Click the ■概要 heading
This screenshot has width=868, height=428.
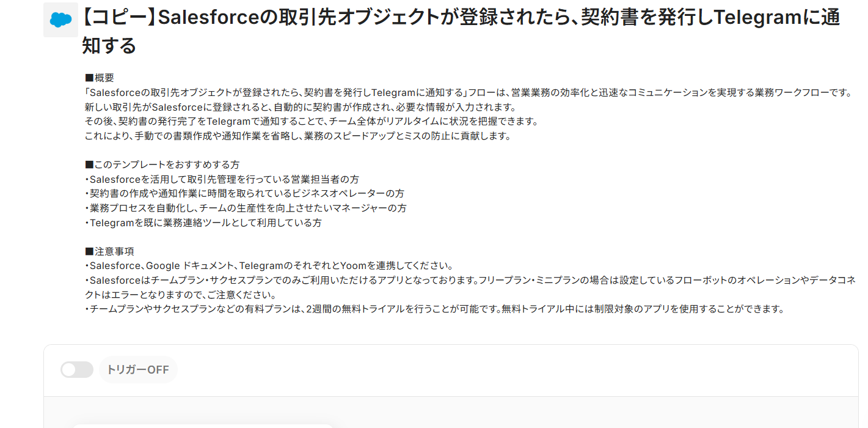(x=100, y=78)
